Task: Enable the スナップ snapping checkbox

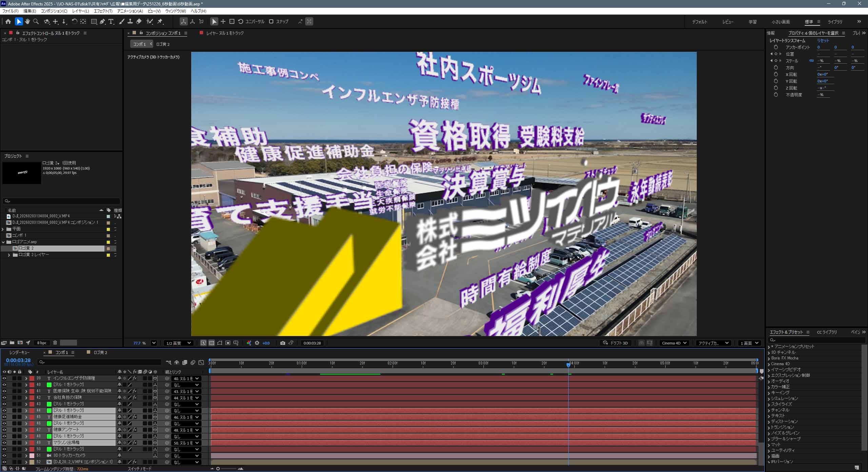Action: click(271, 21)
